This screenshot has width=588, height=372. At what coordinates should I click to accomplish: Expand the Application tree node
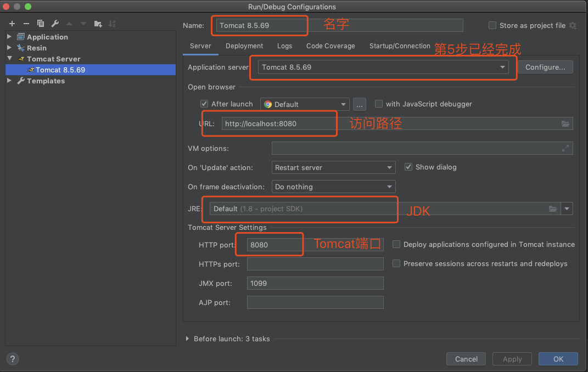10,37
